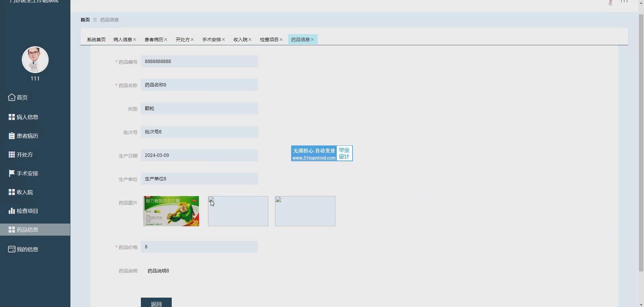Click the 药品价格 input field

(200, 247)
